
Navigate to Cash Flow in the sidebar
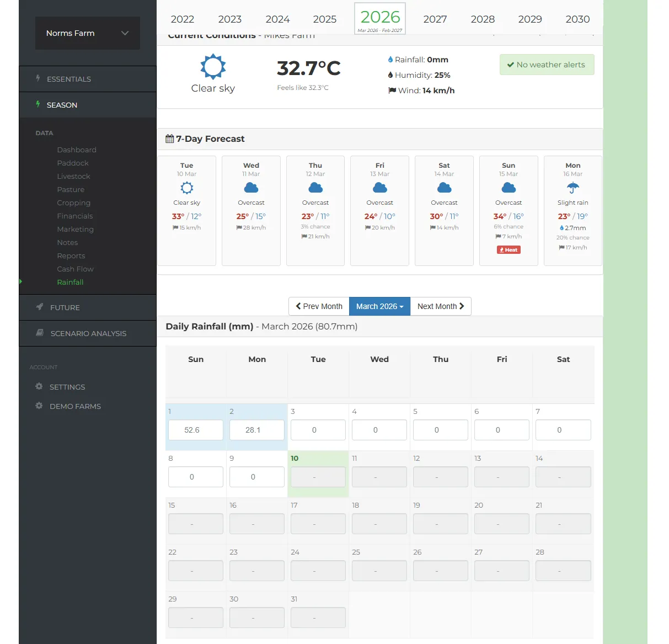76,269
